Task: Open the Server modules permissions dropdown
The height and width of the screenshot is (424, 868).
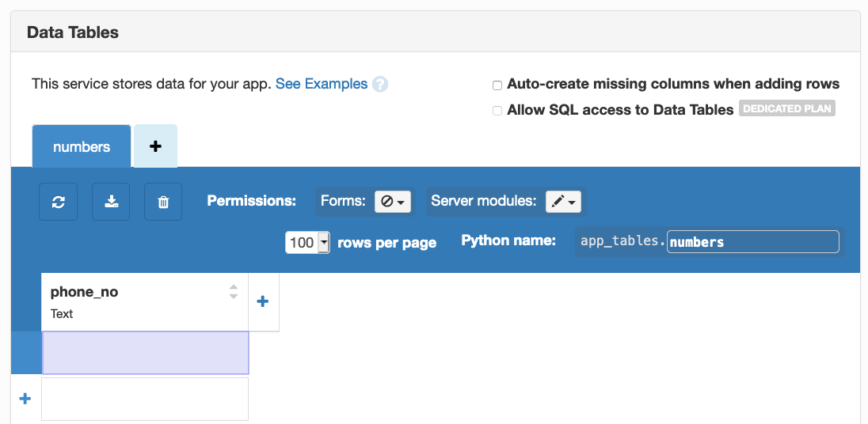Action: point(563,202)
